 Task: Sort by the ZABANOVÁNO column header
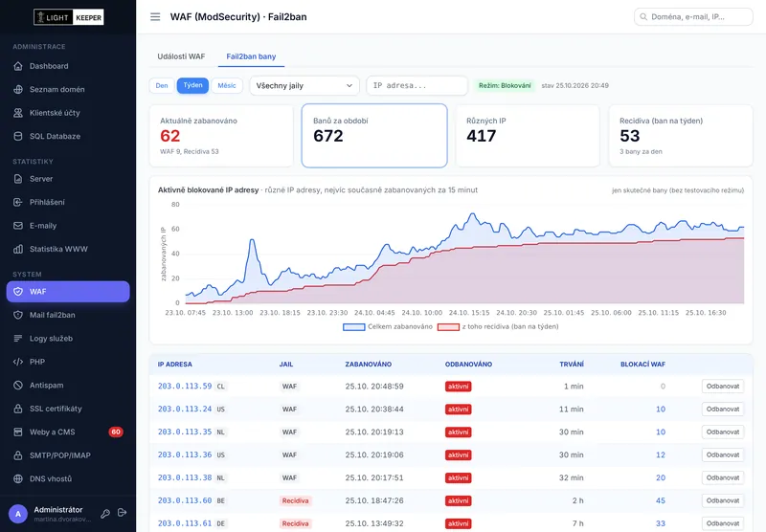coord(369,365)
